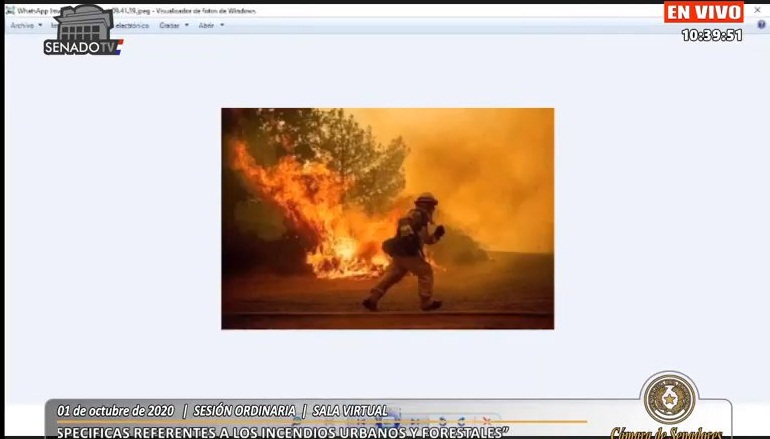Rotate the photo counterclockwise
The width and height of the screenshot is (770, 439).
442,421
